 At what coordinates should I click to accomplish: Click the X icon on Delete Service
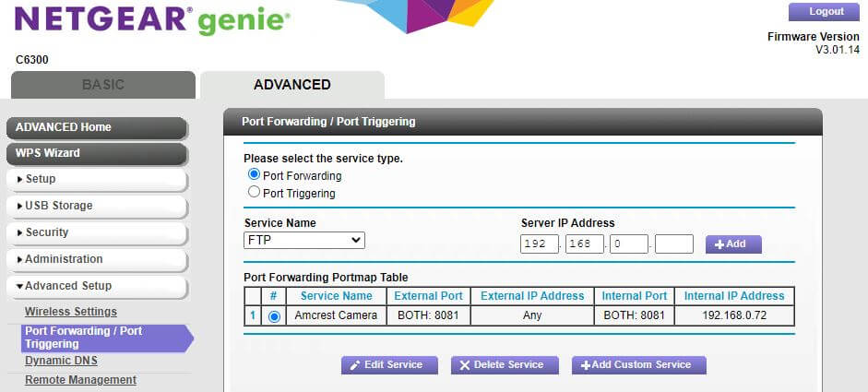465,365
